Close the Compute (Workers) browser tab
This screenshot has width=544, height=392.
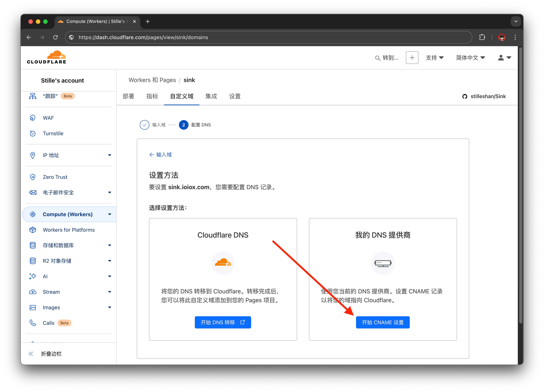coord(135,21)
